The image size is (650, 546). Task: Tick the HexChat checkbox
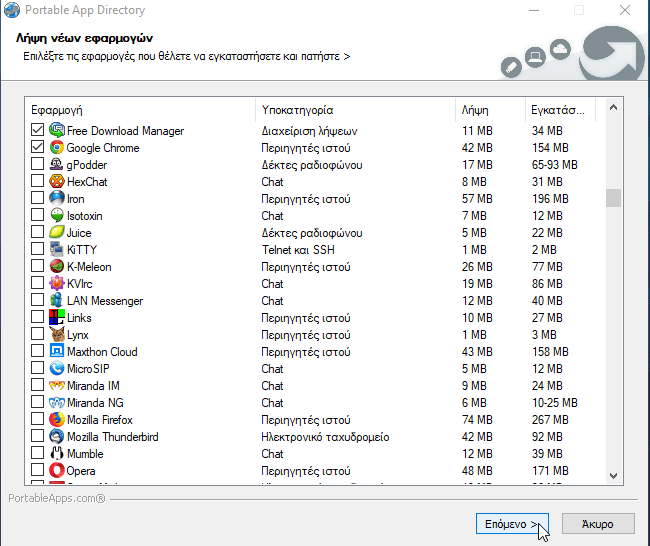point(37,181)
